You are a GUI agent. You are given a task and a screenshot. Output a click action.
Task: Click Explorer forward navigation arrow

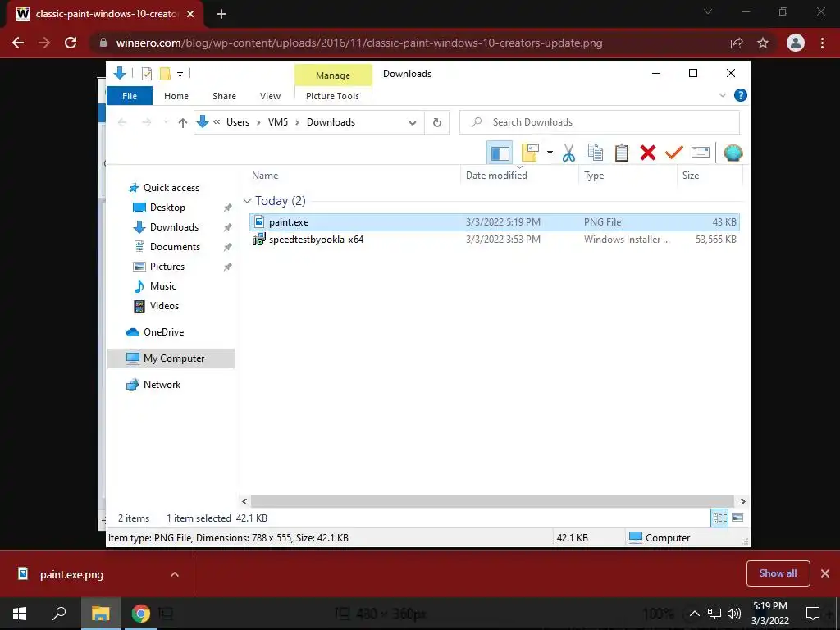(x=146, y=123)
